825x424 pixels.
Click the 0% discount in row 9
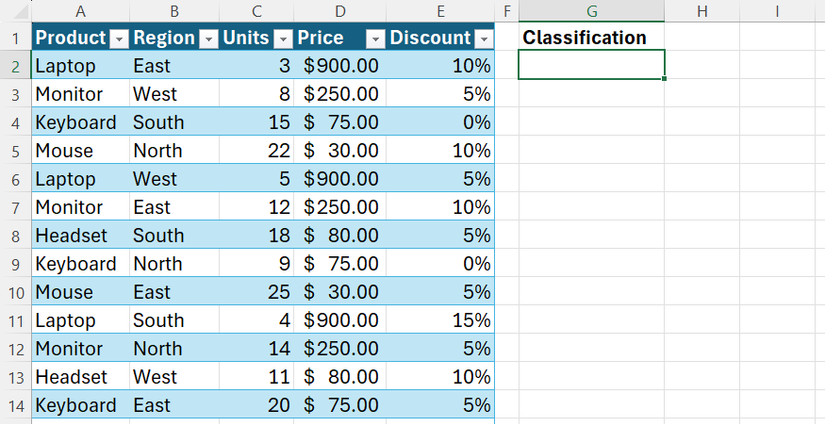coord(440,264)
